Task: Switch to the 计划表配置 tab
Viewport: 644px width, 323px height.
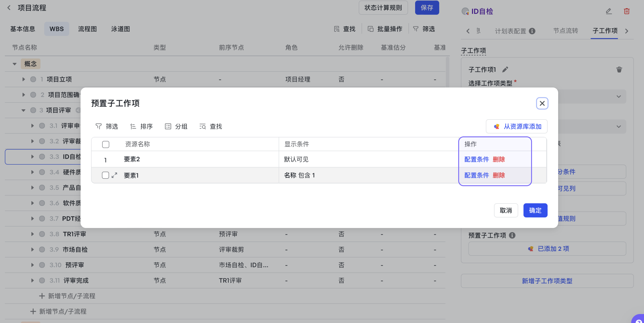Action: pyautogui.click(x=510, y=31)
